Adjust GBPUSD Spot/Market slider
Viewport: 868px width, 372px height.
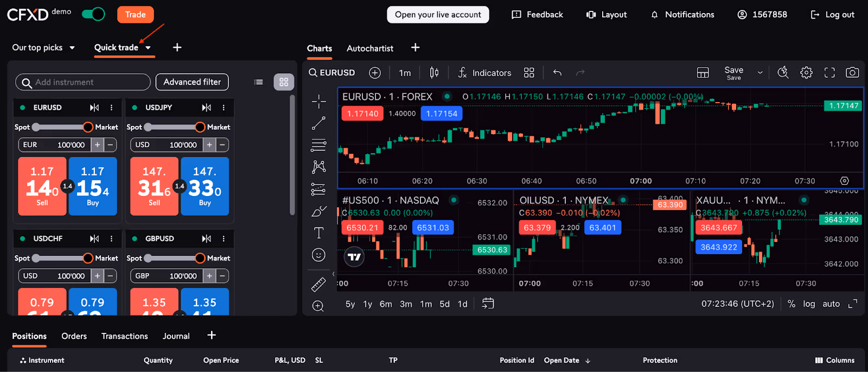pyautogui.click(x=174, y=258)
